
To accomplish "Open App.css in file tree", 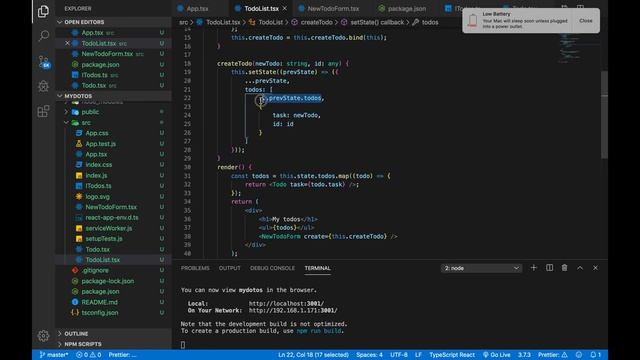I will click(x=97, y=133).
